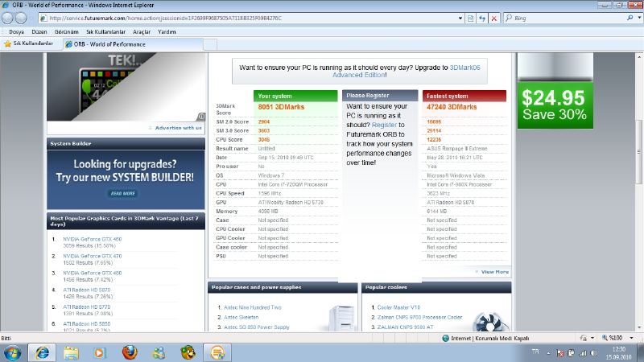This screenshot has width=644, height=362.
Task: Launch Firefox from the taskbar
Action: 130,353
